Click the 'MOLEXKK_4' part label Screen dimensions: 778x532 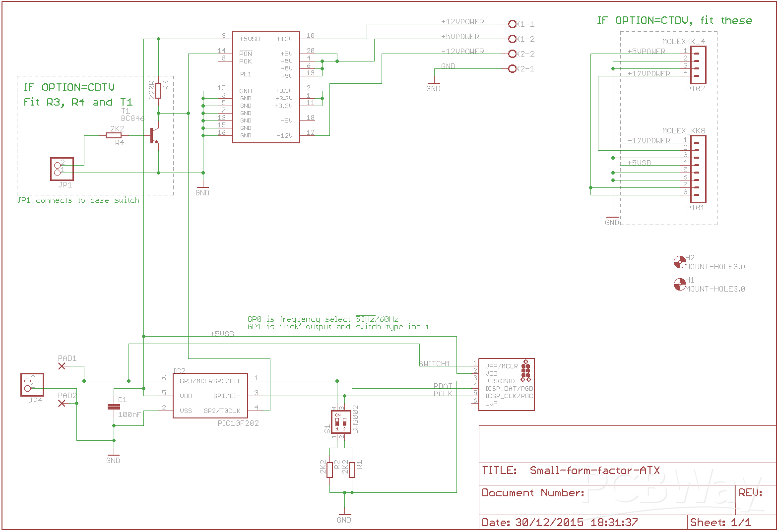[684, 42]
